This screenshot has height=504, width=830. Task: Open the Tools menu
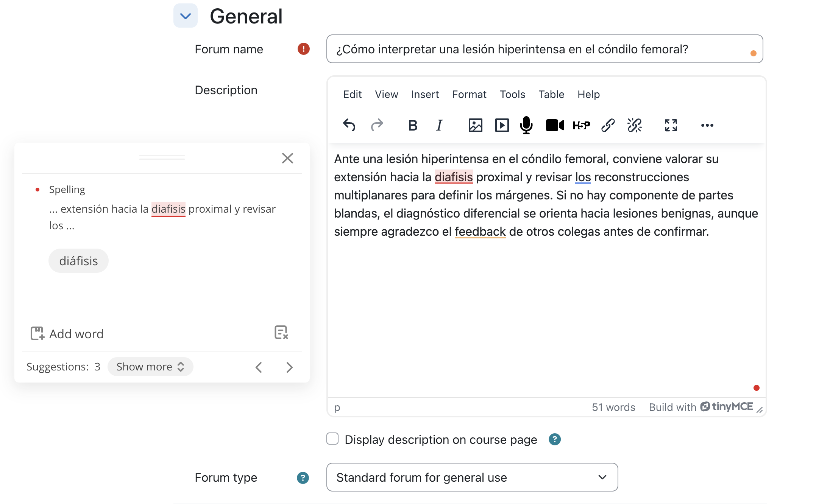(x=512, y=94)
